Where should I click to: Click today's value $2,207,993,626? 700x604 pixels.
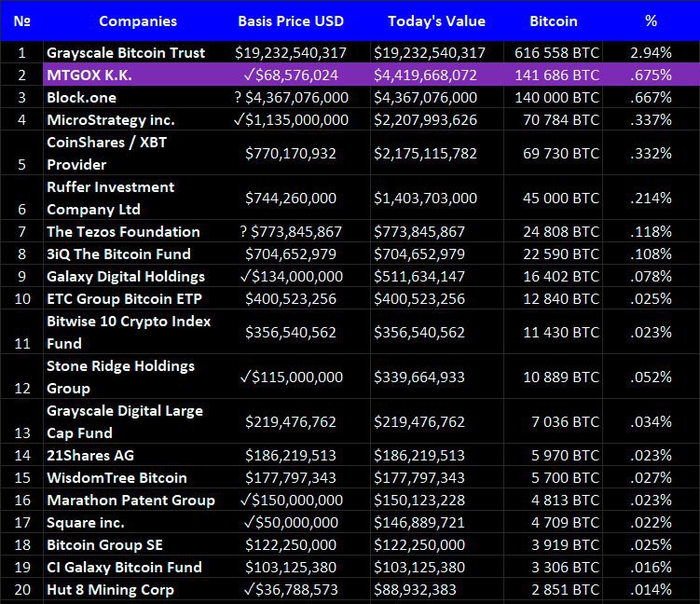tap(425, 119)
